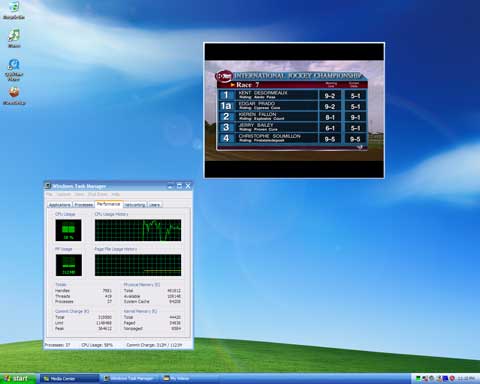480x384 pixels.
Task: Click the Page File Usage History graph
Action: [x=138, y=265]
